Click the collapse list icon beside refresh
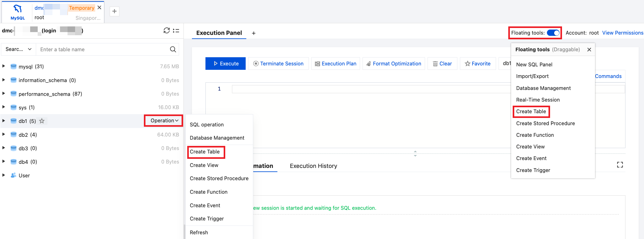 coord(176,31)
